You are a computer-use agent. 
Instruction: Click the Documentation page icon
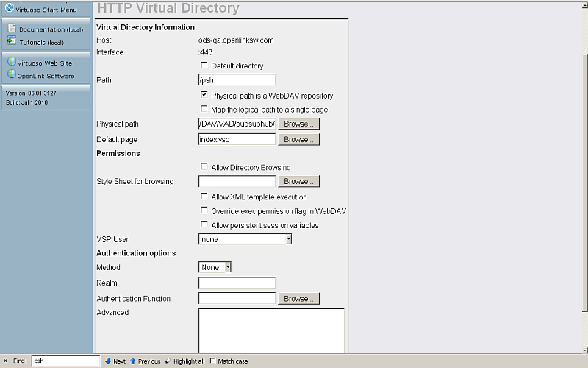click(12, 29)
